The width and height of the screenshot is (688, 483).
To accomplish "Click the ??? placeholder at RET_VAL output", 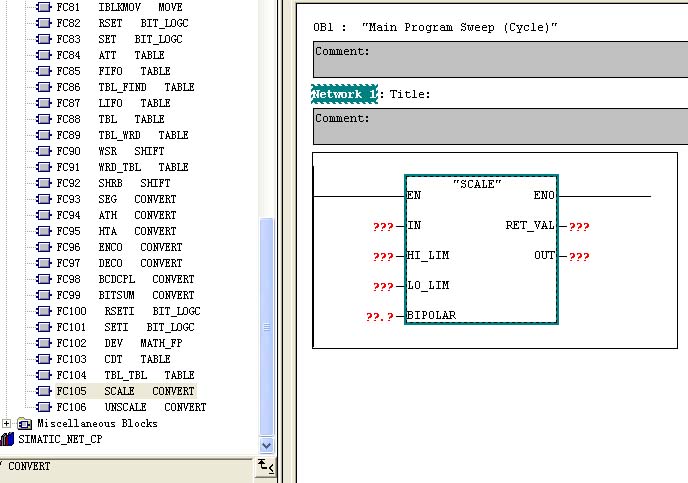I will [579, 226].
